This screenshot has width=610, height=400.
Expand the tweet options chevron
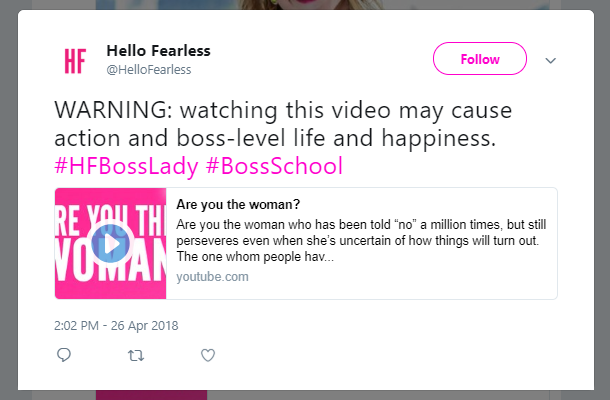point(550,60)
